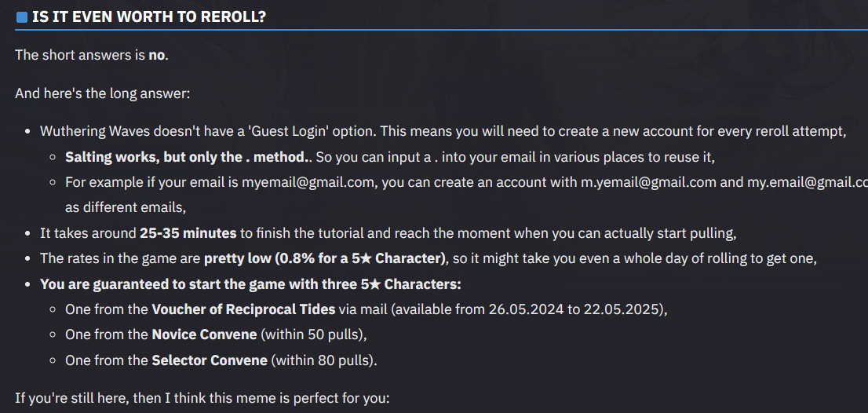Click the my.email@gmail address at line end
The width and height of the screenshot is (868, 413).
click(x=807, y=182)
